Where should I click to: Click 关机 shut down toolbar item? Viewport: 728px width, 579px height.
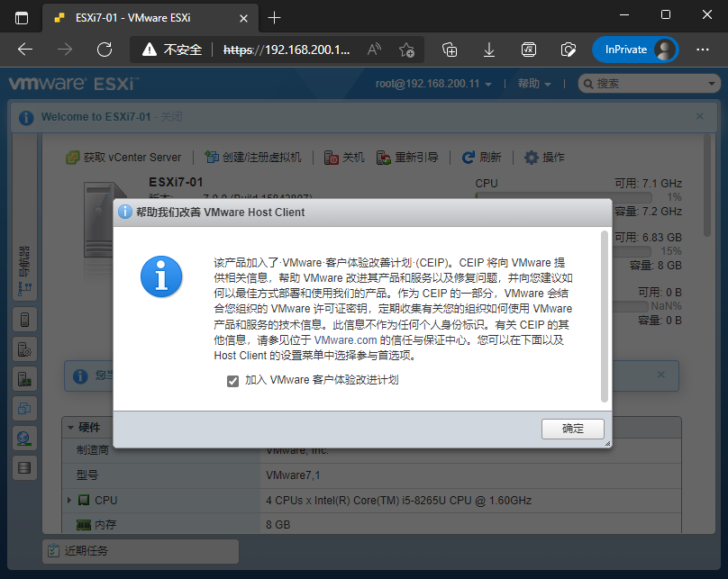pyautogui.click(x=344, y=158)
